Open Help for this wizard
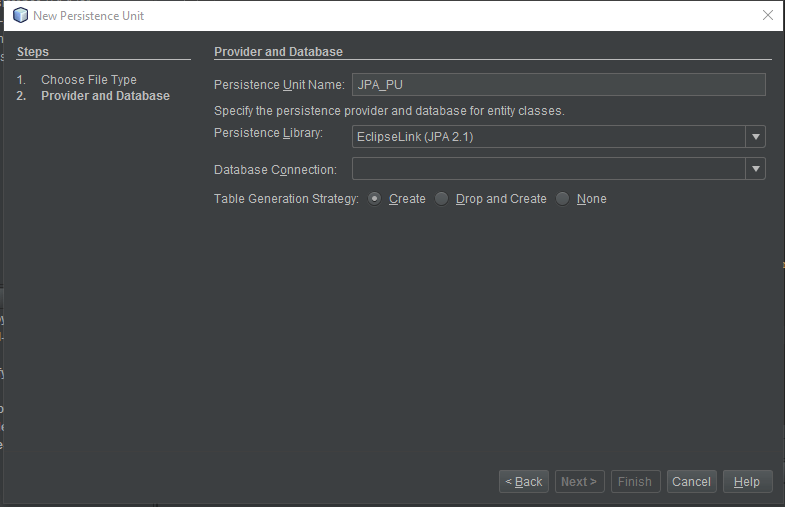Viewport: 785px width, 507px height. pyautogui.click(x=747, y=481)
